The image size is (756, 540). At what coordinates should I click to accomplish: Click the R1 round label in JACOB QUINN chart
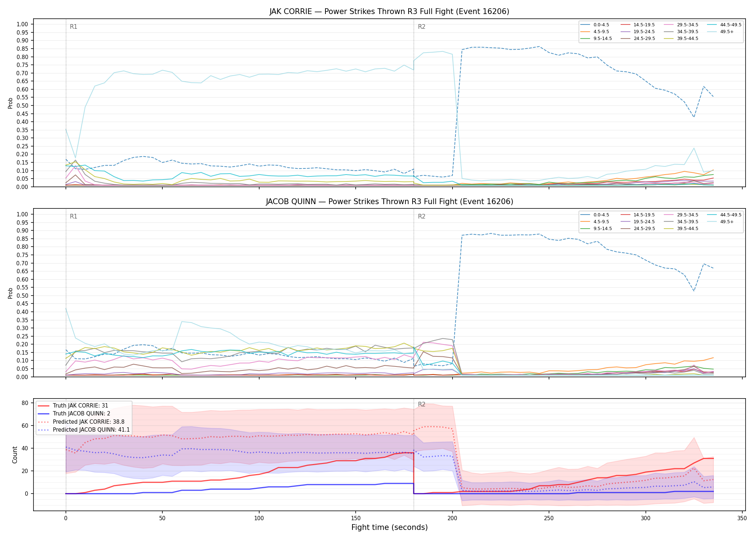point(73,216)
